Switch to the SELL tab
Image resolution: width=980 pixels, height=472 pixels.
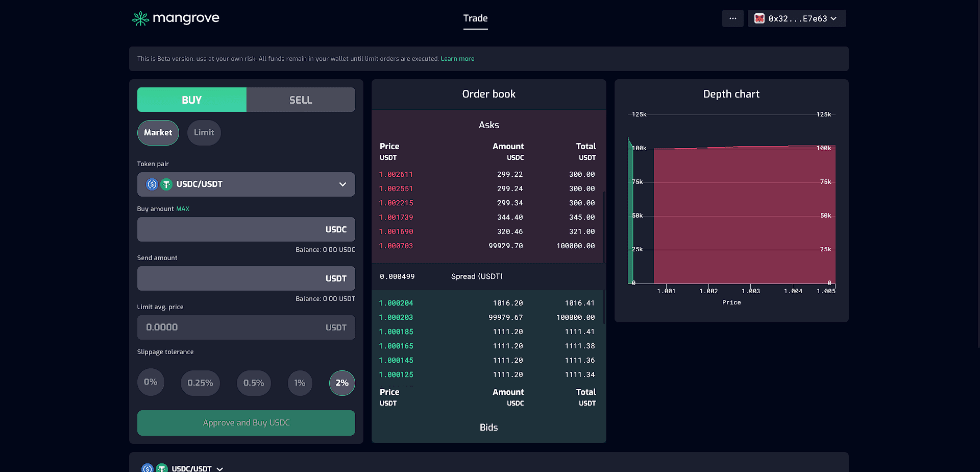click(x=301, y=100)
